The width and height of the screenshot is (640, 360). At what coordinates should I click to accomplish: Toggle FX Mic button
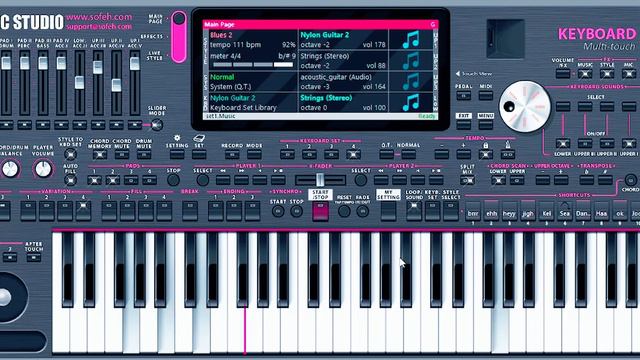pyautogui.click(x=629, y=74)
